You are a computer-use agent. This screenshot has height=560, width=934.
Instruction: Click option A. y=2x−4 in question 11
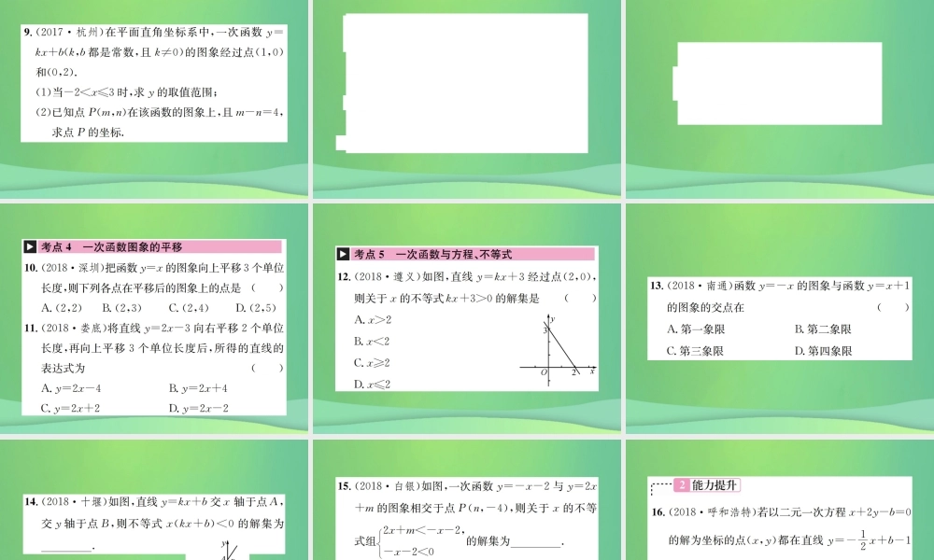pyautogui.click(x=71, y=388)
